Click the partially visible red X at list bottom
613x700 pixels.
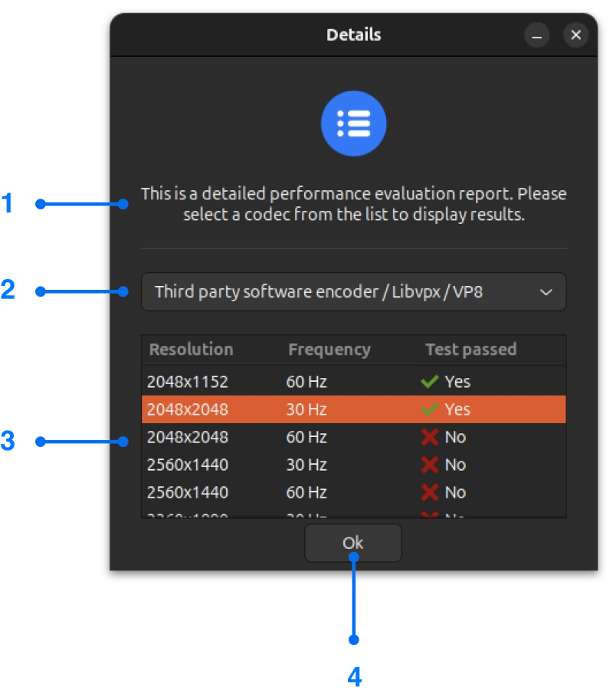click(431, 515)
